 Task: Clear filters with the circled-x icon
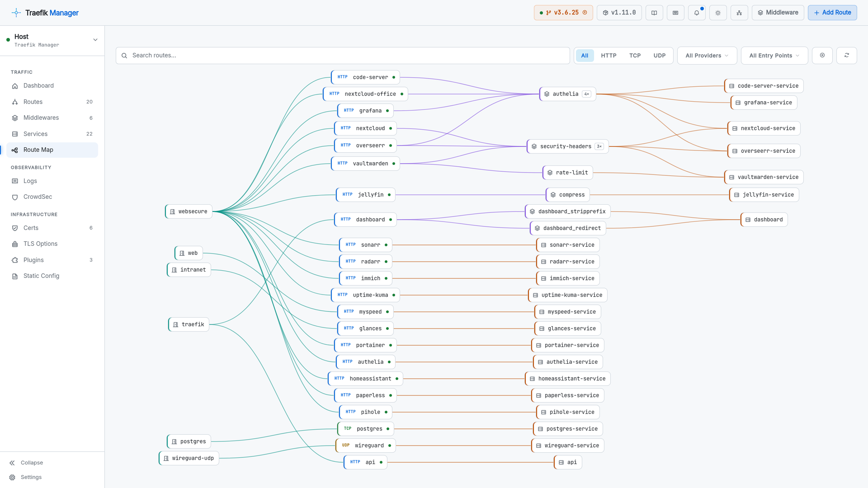pos(822,56)
